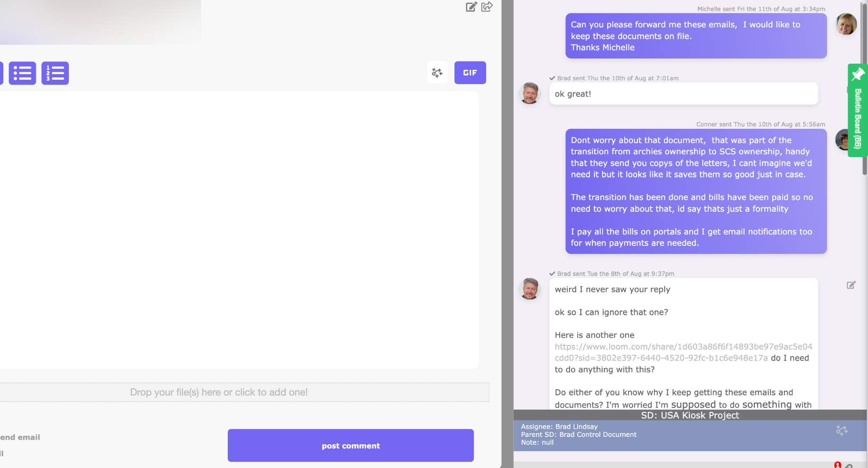Click the share arrow icon above the editor
Screen dimensions: 868x468
[487, 7]
